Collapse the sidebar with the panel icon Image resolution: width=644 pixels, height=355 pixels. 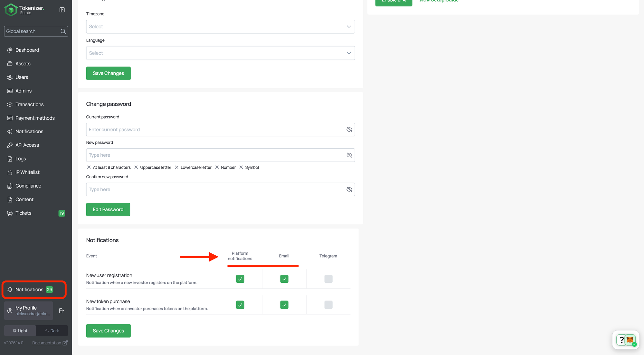tap(62, 10)
